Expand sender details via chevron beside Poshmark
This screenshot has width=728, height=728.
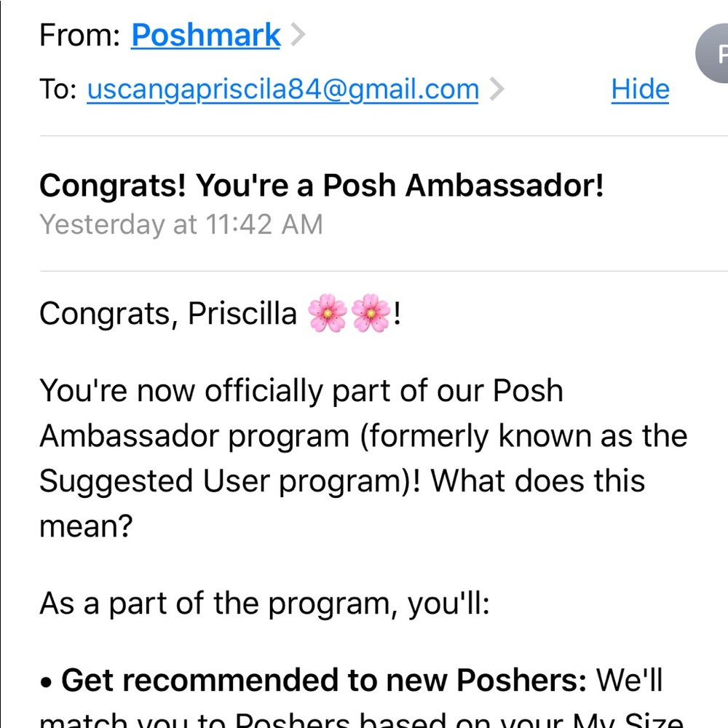[300, 33]
